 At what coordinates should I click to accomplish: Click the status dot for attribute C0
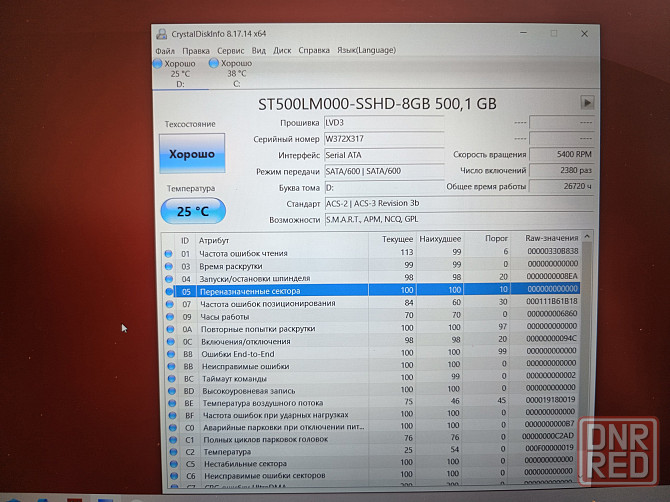[x=173, y=427]
